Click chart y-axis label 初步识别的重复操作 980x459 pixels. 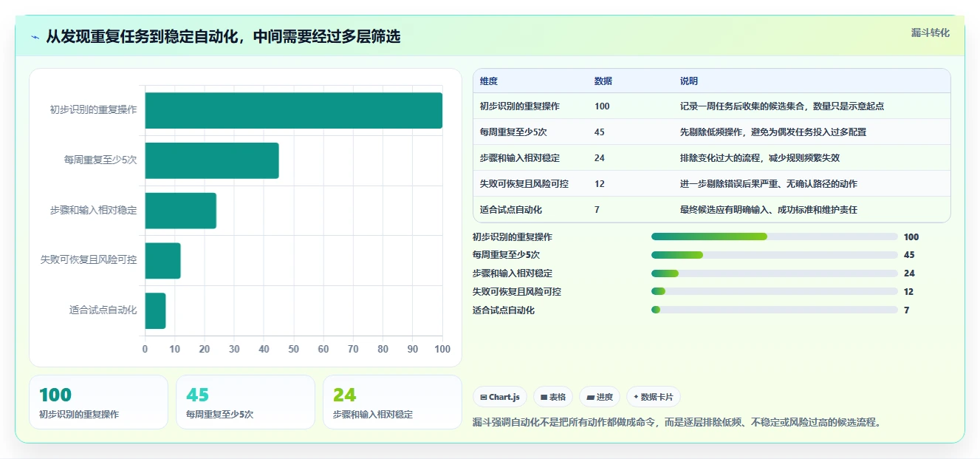pyautogui.click(x=94, y=110)
